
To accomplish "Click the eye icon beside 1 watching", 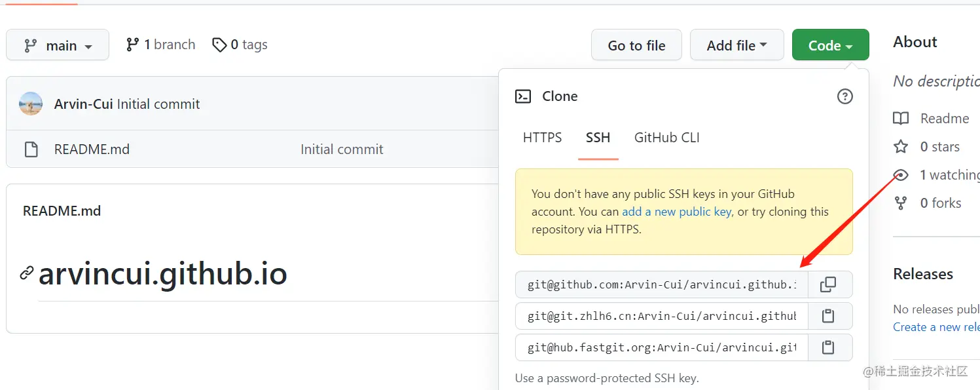I will coord(901,175).
